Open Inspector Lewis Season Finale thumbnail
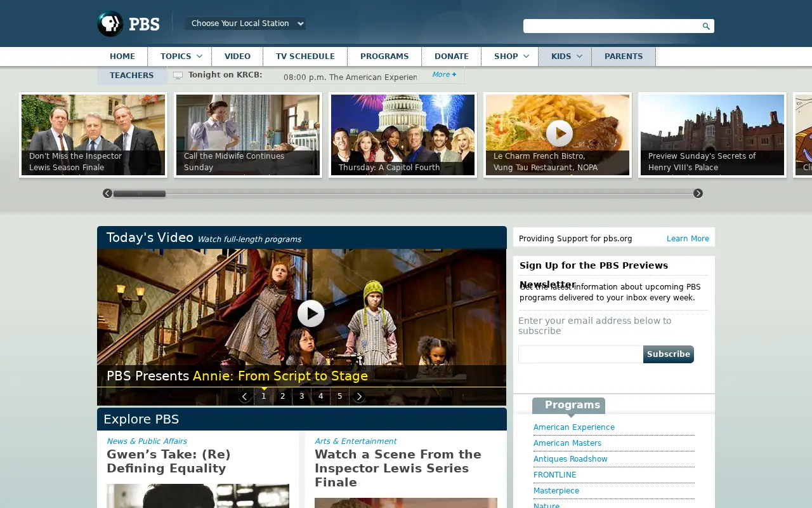This screenshot has width=812, height=508. pos(93,135)
